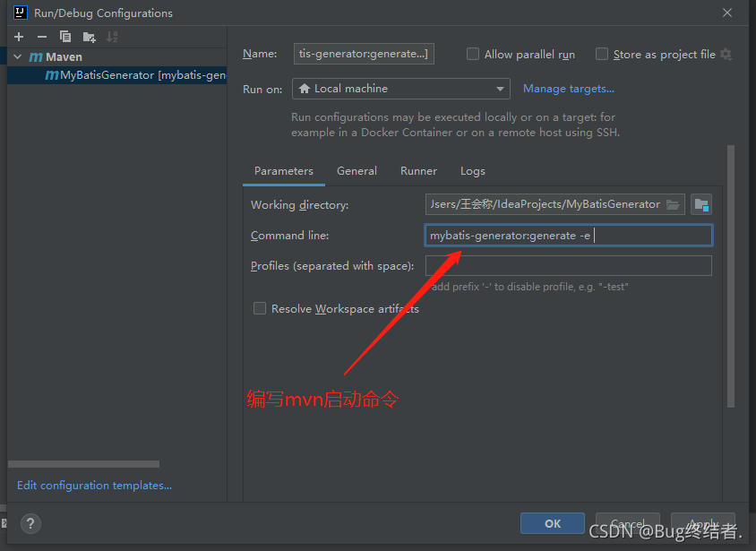Open Edit configuration templates link
This screenshot has height=551, width=756.
[95, 486]
